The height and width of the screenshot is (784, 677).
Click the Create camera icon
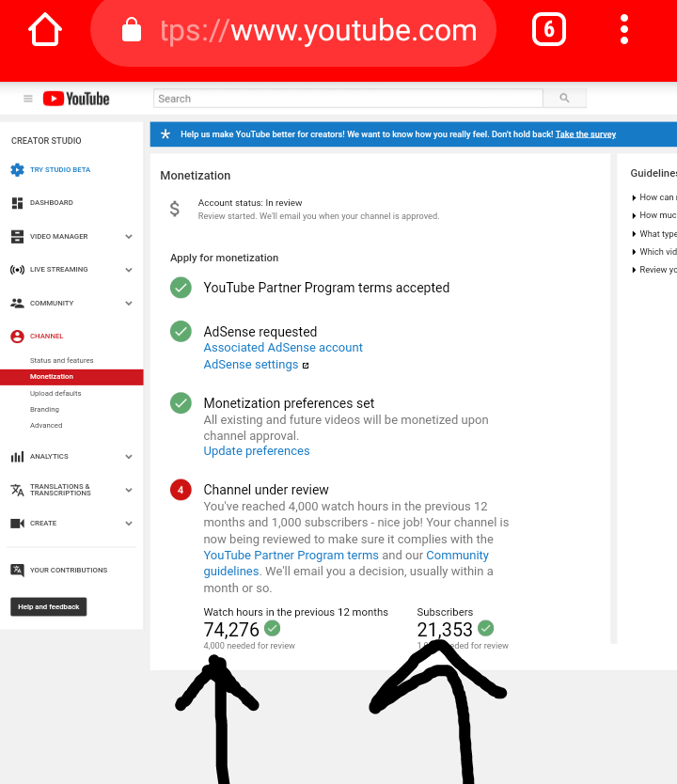(17, 523)
